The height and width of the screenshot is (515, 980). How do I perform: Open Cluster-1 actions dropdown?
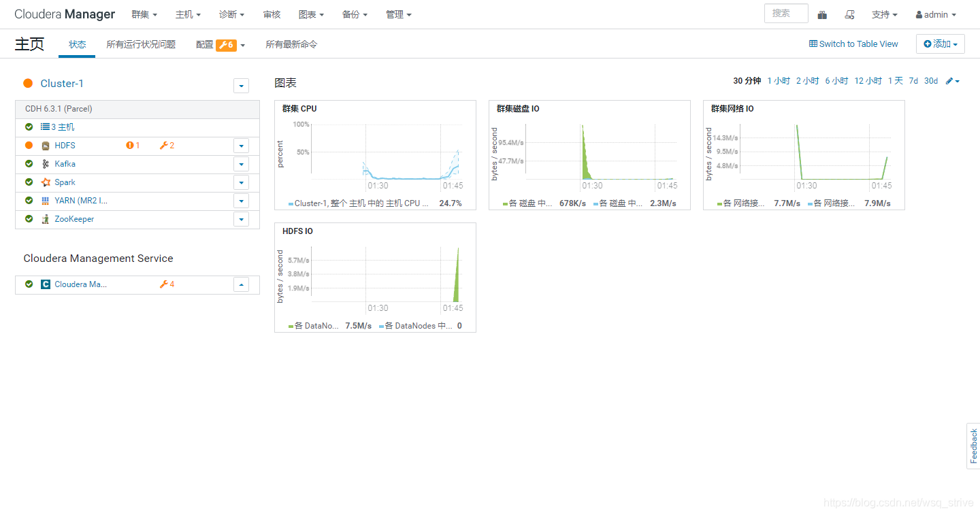point(241,86)
